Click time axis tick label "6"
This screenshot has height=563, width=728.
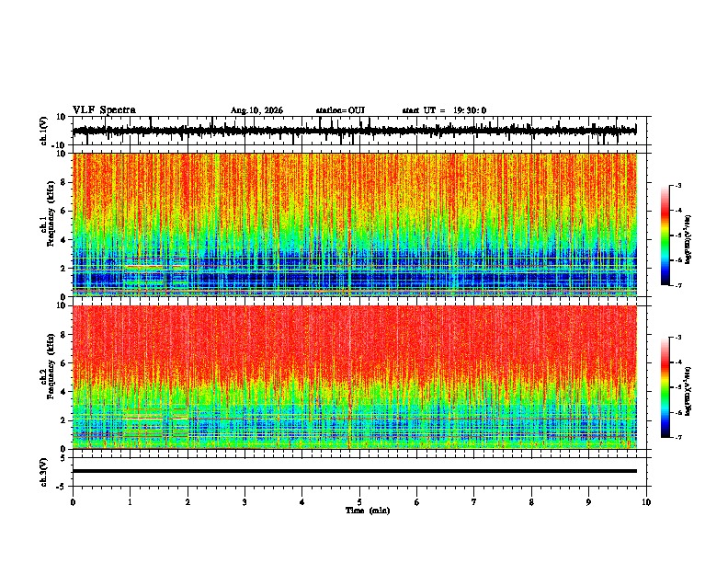coord(417,502)
